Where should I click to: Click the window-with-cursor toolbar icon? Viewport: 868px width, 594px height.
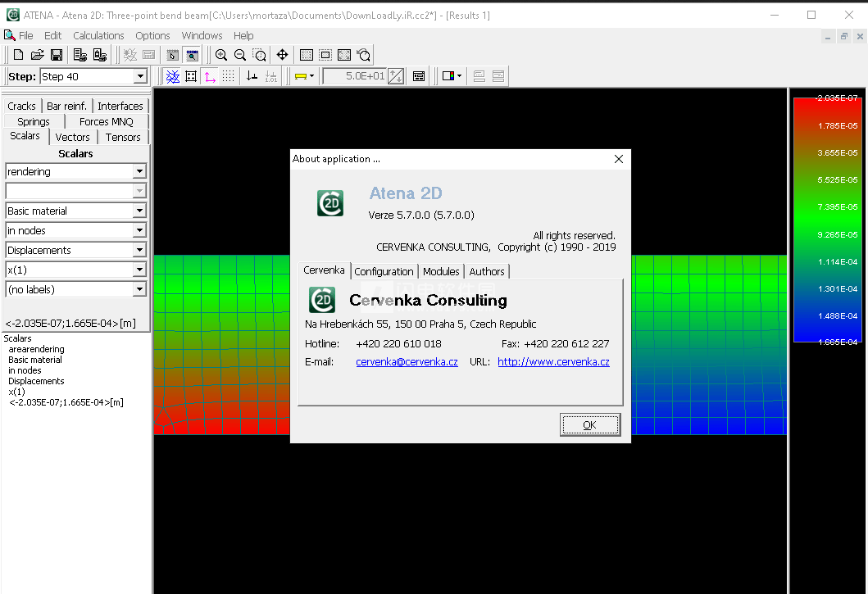(173, 55)
